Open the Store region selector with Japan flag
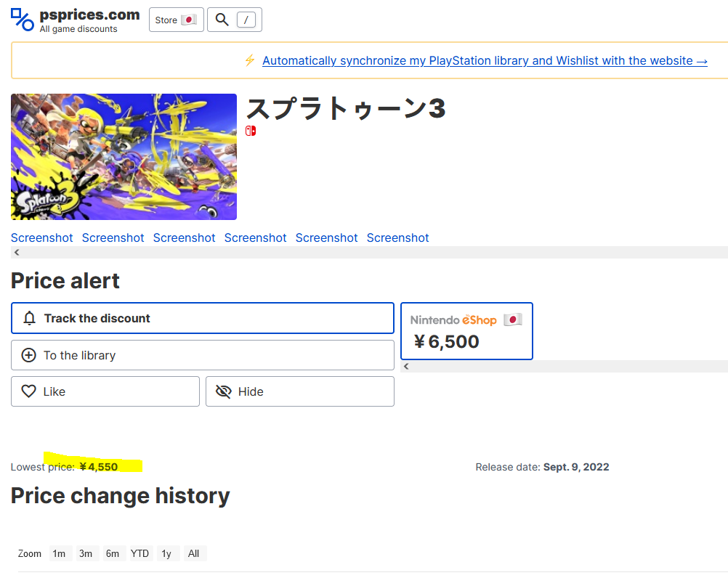Viewport: 728px width, 578px height. (x=177, y=20)
